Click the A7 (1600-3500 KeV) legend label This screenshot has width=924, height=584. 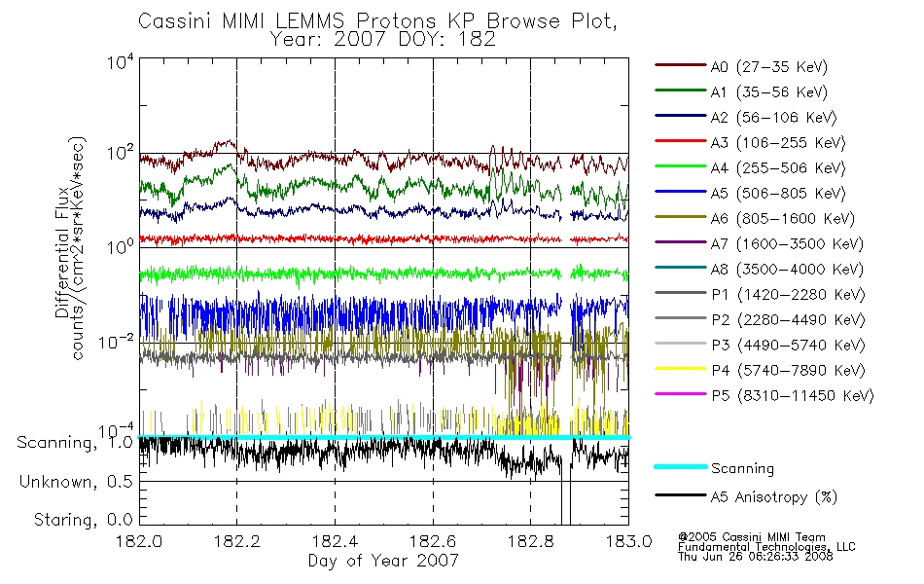point(787,244)
